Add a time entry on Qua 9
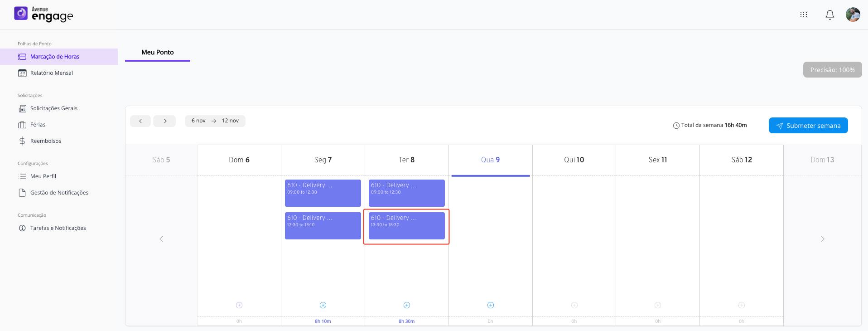Screen dimensions: 868x331 click(x=491, y=305)
